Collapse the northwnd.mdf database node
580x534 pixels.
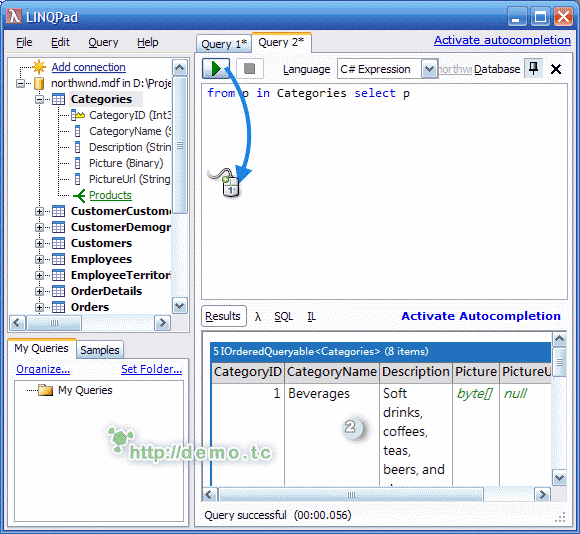20,84
